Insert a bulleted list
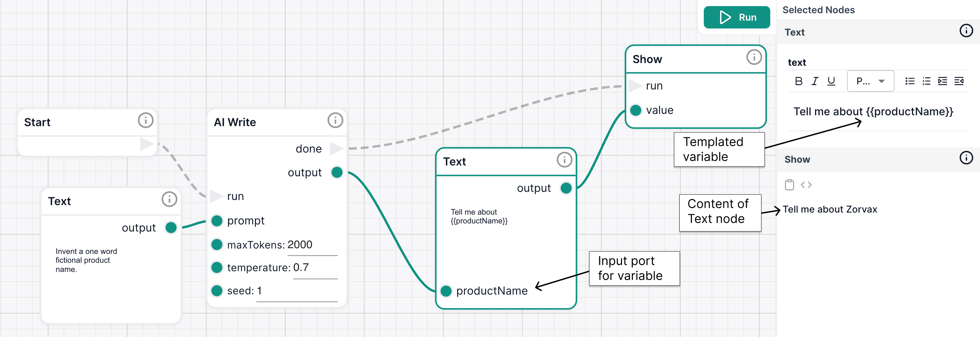Viewport: 980px width, 337px height. (x=910, y=81)
